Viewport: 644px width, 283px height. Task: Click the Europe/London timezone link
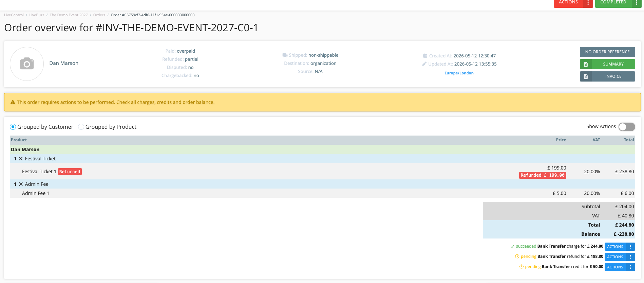point(459,73)
